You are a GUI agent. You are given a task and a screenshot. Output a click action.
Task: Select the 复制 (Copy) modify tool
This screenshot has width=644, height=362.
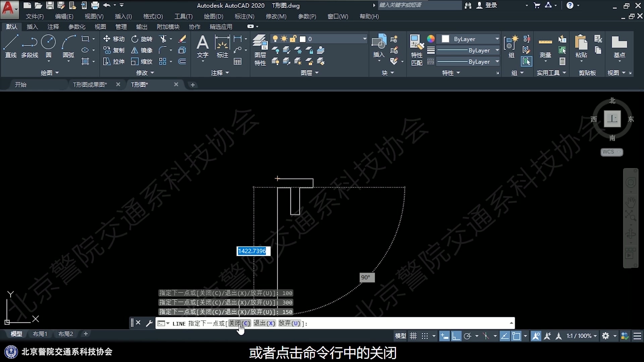pos(114,50)
